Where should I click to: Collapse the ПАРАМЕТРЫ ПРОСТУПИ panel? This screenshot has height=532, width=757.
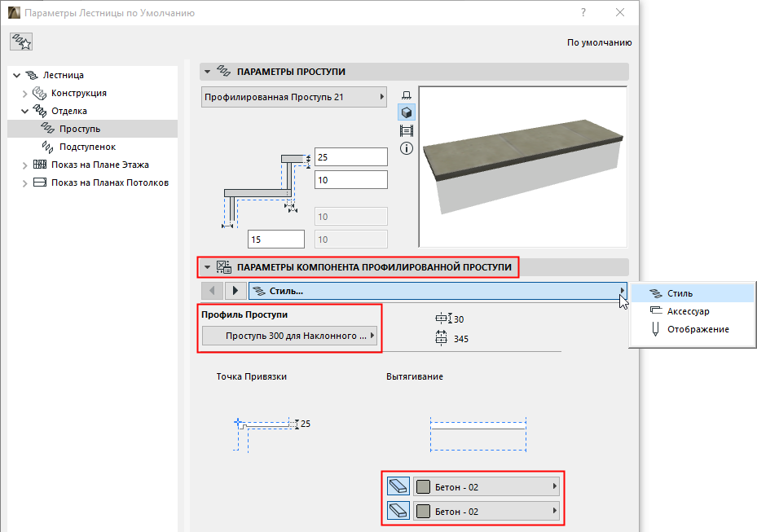[x=207, y=72]
